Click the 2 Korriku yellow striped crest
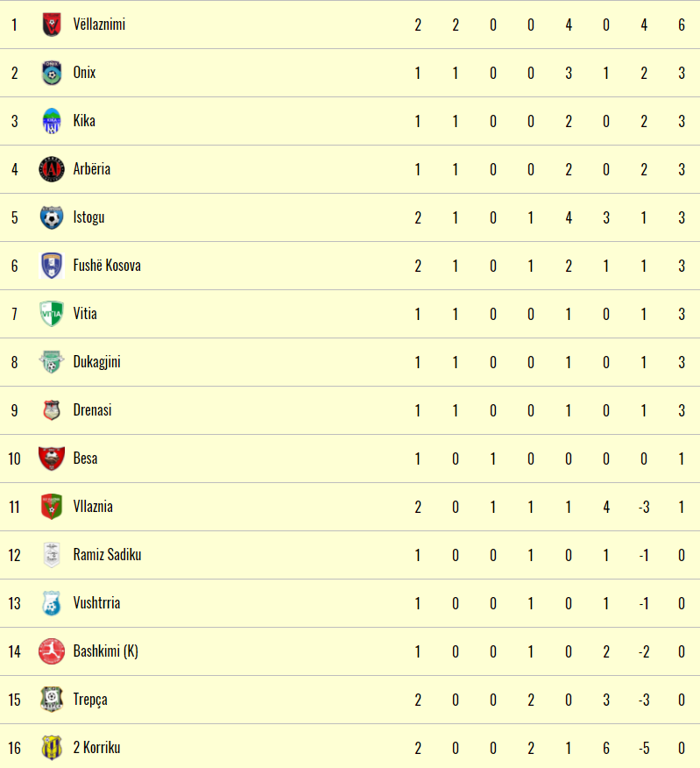Screen dimensions: 700x768 [52, 748]
